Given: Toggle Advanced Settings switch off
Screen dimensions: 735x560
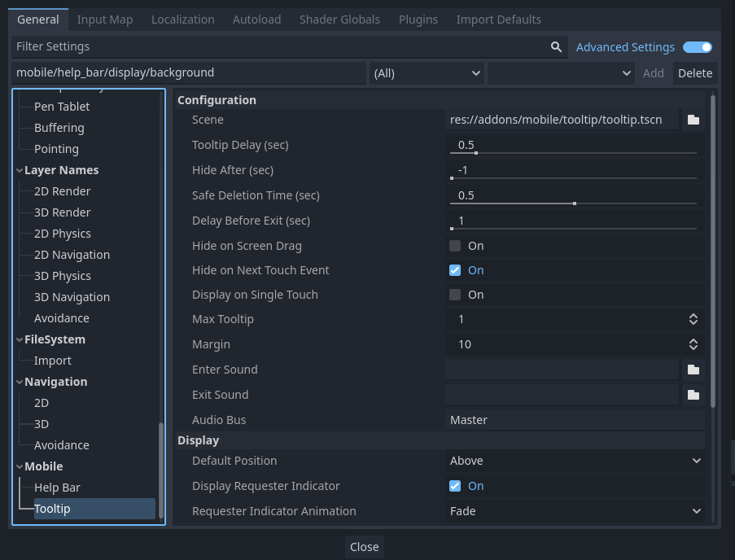Looking at the screenshot, I should point(697,47).
